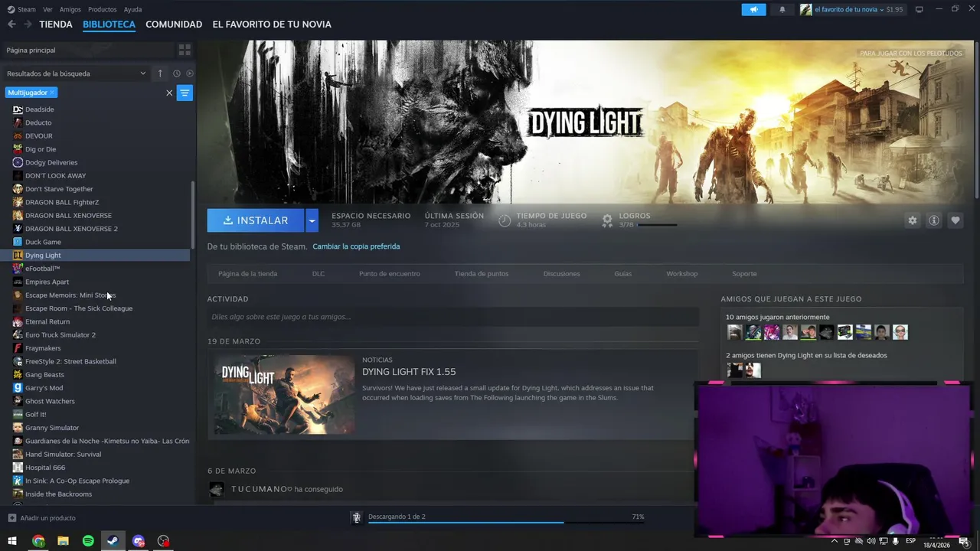Screen dimensions: 980x551
Task: Clear the library search with the X
Action: pos(169,93)
